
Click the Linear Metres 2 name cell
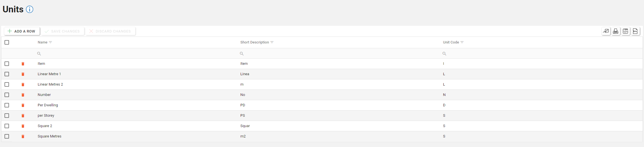[50, 84]
